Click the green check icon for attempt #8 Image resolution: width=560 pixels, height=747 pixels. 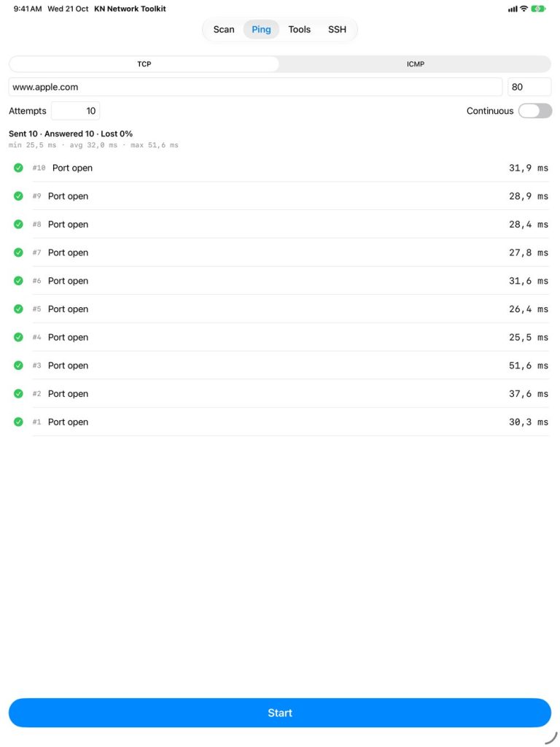18,224
